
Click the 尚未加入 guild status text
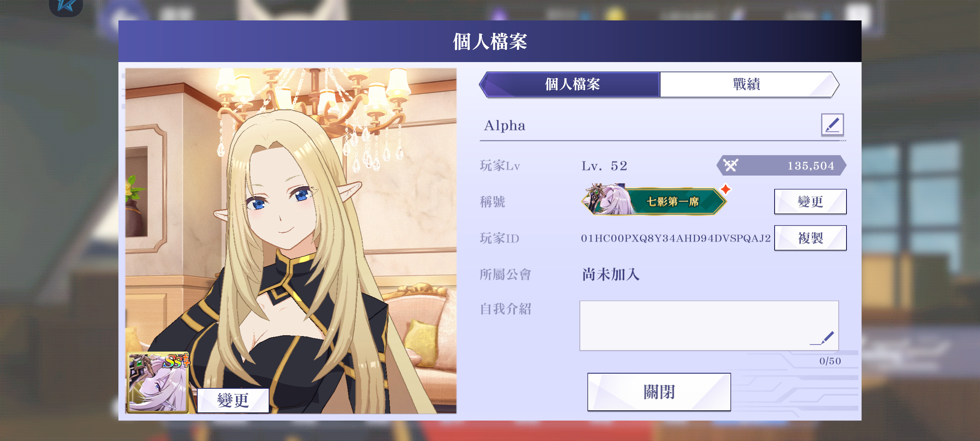(x=611, y=274)
